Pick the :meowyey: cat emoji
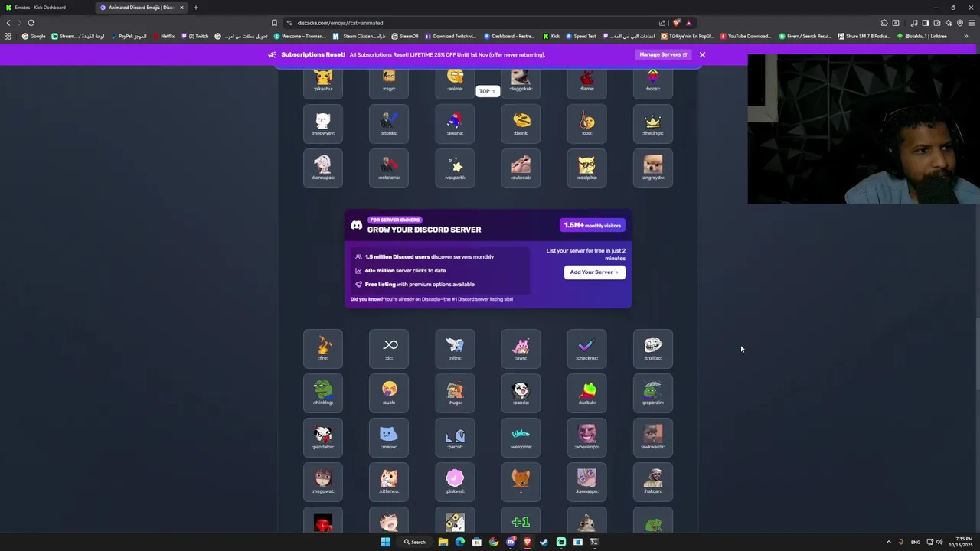 pos(323,125)
